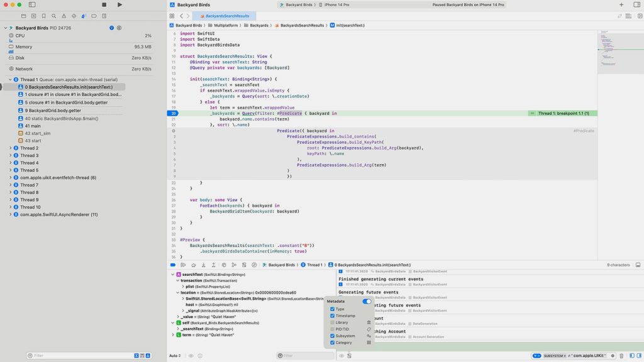Viewport: 644px width, 362px height.
Task: Select the Issue navigator warning triangle
Action: (x=63, y=18)
